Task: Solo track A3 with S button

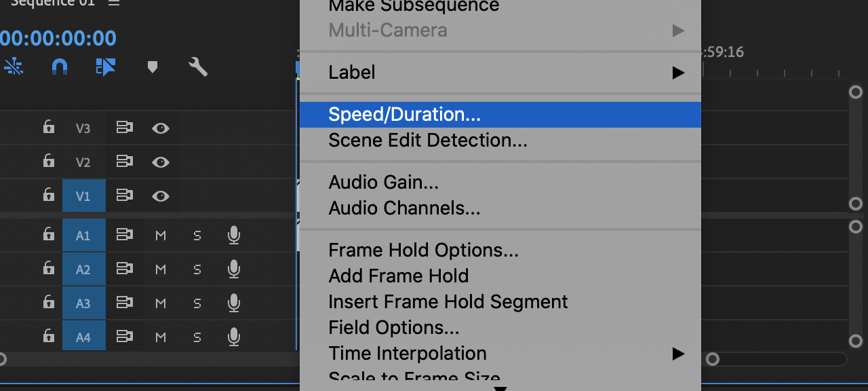Action: [197, 303]
